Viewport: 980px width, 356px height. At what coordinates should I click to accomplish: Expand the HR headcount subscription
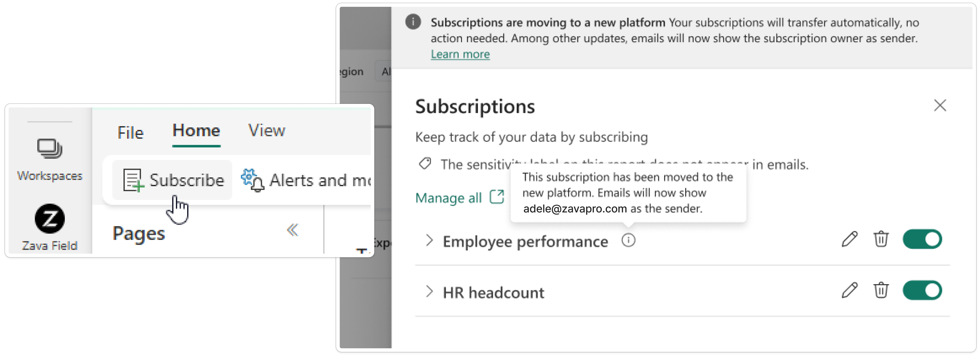429,292
